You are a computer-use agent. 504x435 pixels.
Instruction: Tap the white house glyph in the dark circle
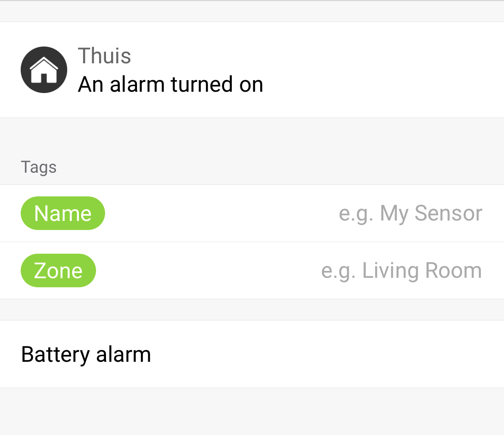click(44, 71)
